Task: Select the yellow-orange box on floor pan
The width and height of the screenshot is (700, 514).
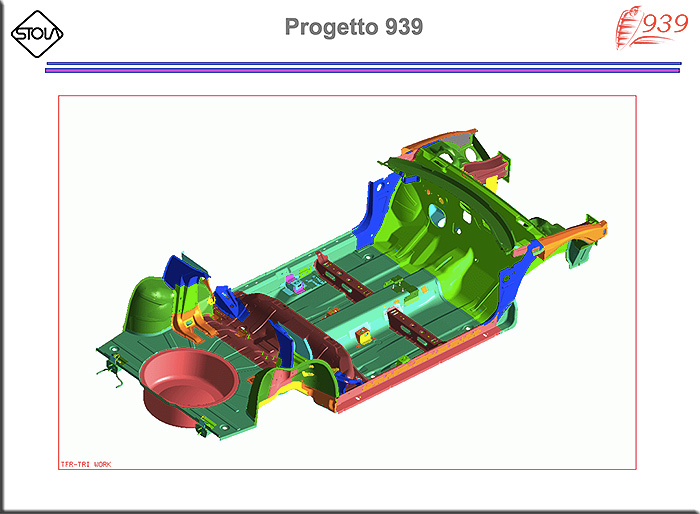Action: tap(363, 335)
